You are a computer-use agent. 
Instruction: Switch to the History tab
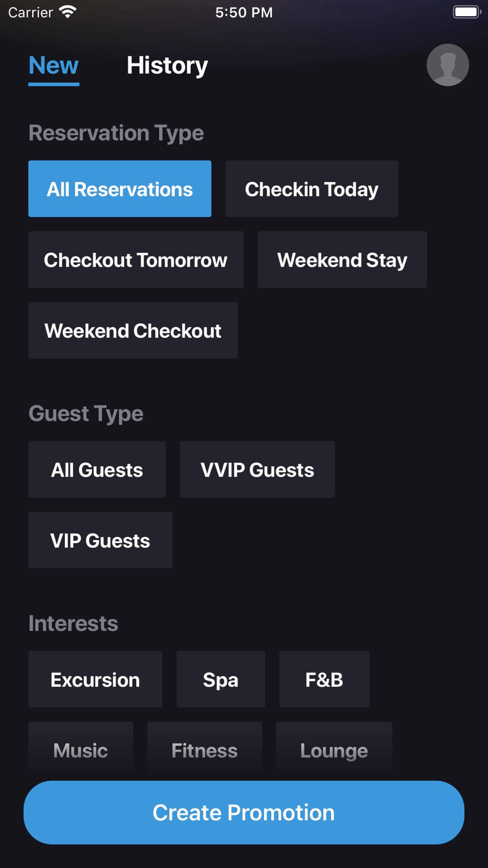tap(167, 65)
